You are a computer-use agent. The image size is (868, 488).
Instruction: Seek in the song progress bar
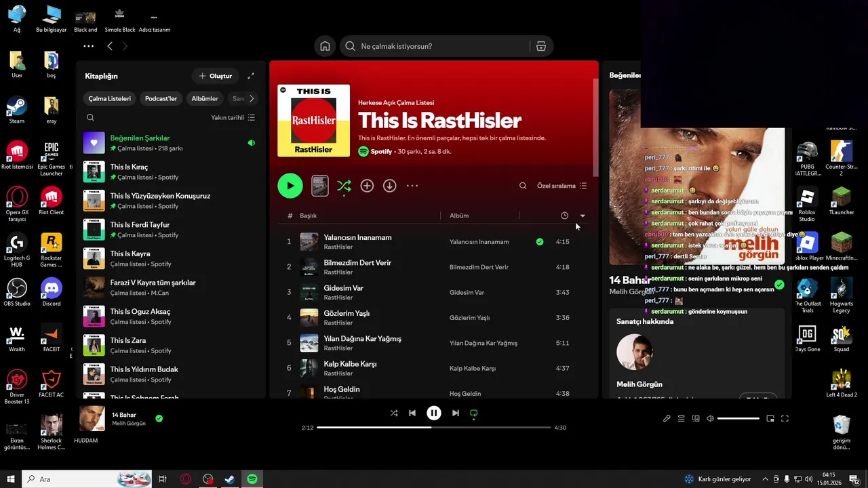click(434, 428)
